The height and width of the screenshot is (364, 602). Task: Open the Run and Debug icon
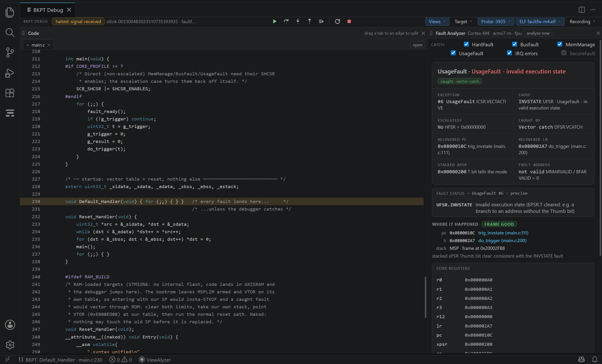point(10,73)
